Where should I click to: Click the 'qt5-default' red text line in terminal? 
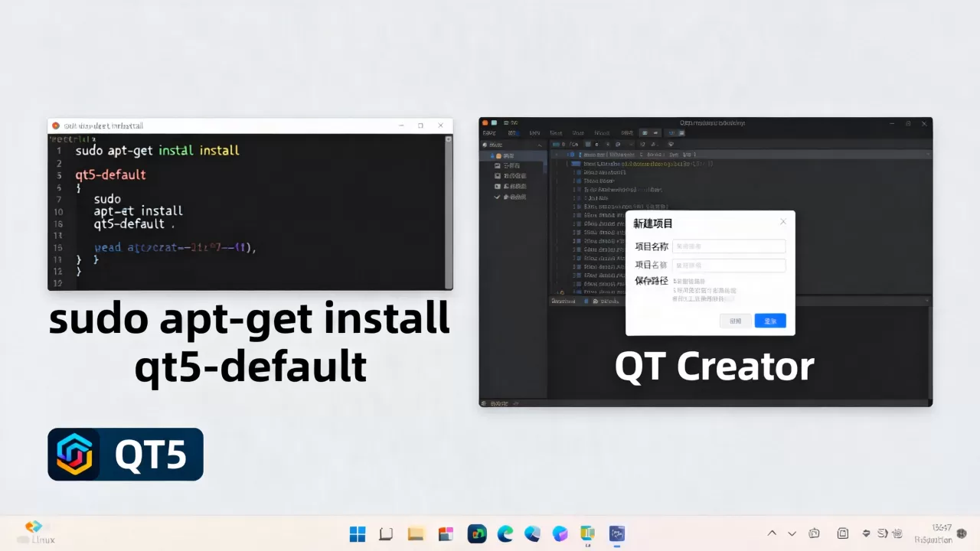click(x=110, y=174)
